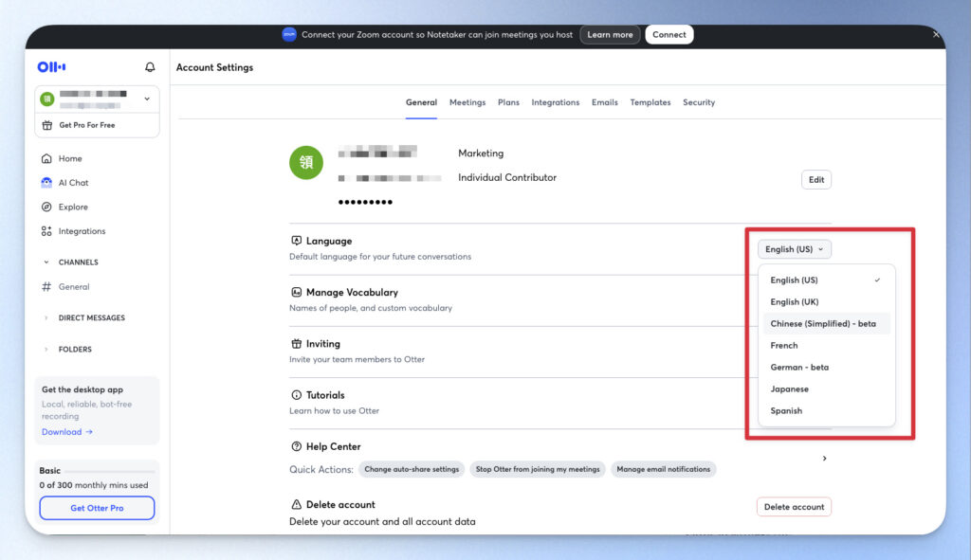Image resolution: width=971 pixels, height=560 pixels.
Task: Click Learn more in banner
Action: 610,35
